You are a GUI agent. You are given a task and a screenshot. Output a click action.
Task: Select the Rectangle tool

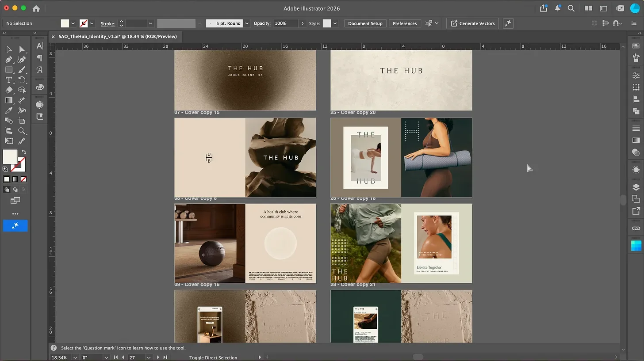click(9, 70)
